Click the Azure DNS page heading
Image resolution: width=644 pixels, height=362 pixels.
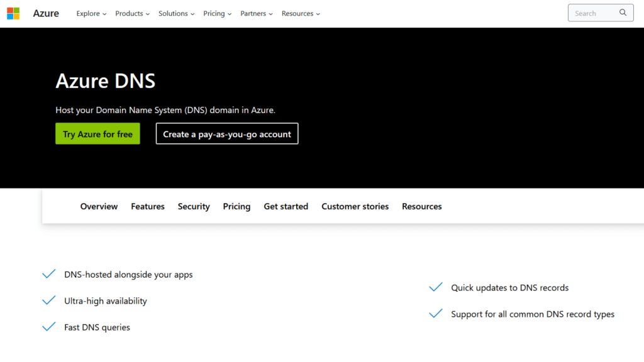(106, 81)
